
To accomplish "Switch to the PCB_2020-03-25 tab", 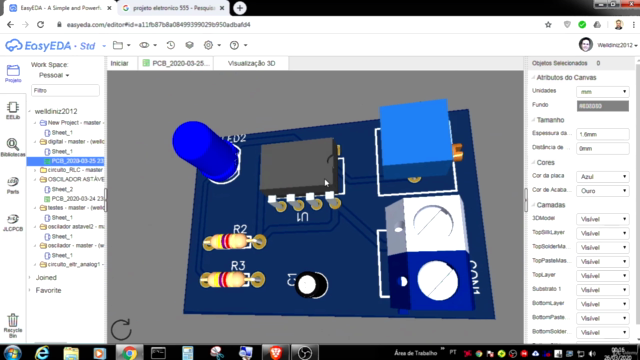I will click(176, 63).
